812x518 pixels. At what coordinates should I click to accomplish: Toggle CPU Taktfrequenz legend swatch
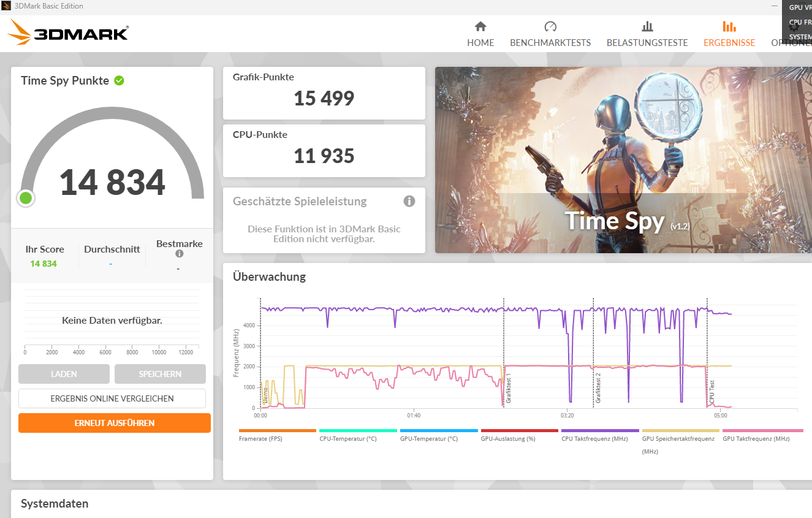coord(600,431)
